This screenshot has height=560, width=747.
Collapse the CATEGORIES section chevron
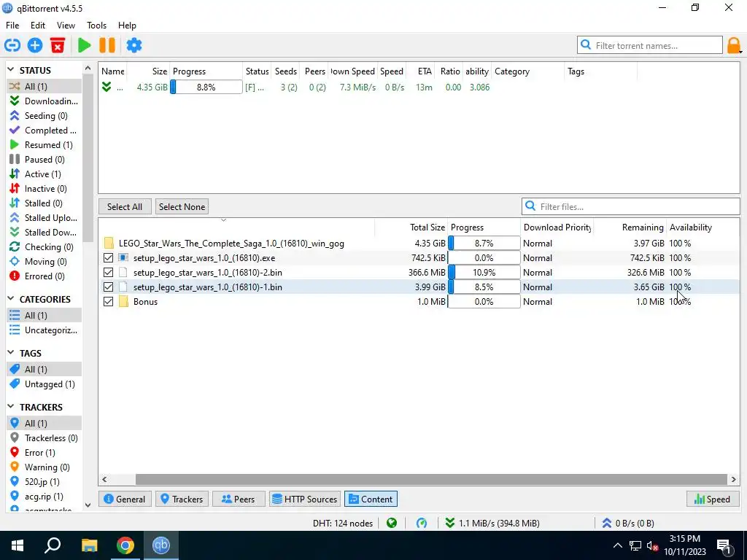point(11,298)
